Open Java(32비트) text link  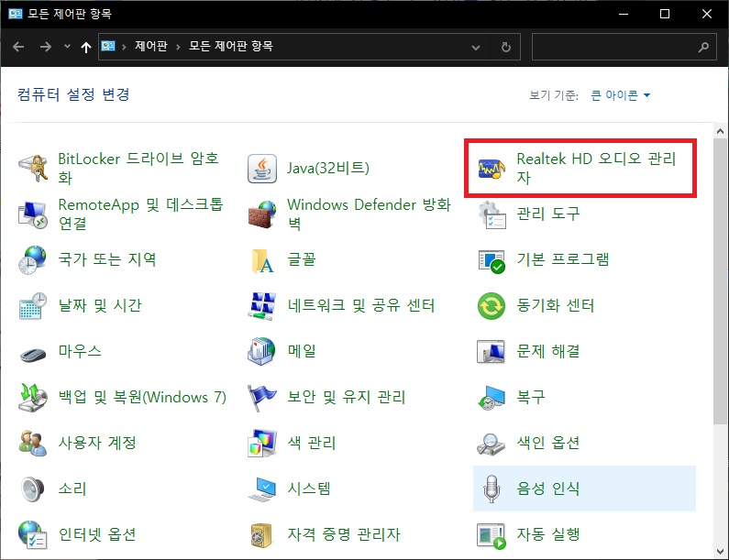[x=328, y=168]
